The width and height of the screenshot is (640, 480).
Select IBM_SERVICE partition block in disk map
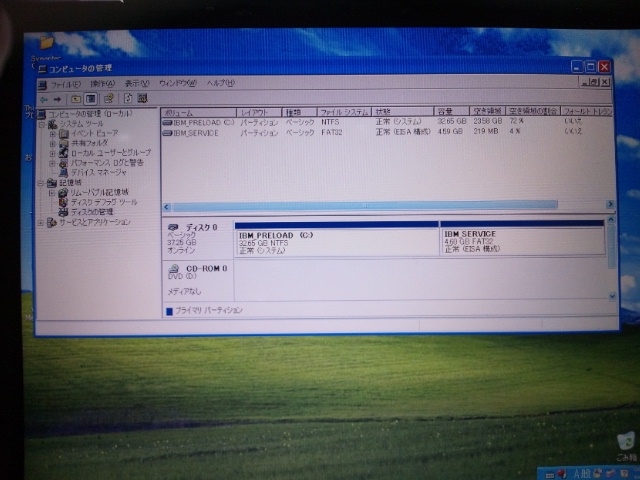click(x=522, y=238)
